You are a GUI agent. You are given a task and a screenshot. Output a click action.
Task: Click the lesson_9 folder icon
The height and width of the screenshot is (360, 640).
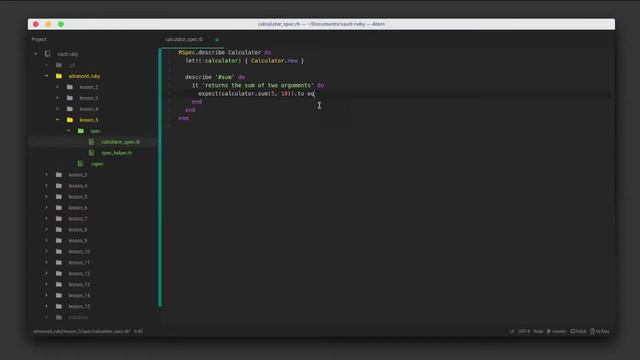point(59,241)
